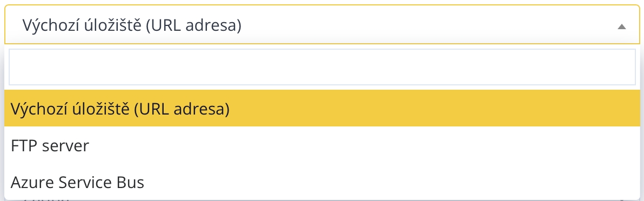Select highlighted Výchozí úložiště (URL adresa) option
Image resolution: width=644 pixels, height=201 pixels.
click(322, 108)
